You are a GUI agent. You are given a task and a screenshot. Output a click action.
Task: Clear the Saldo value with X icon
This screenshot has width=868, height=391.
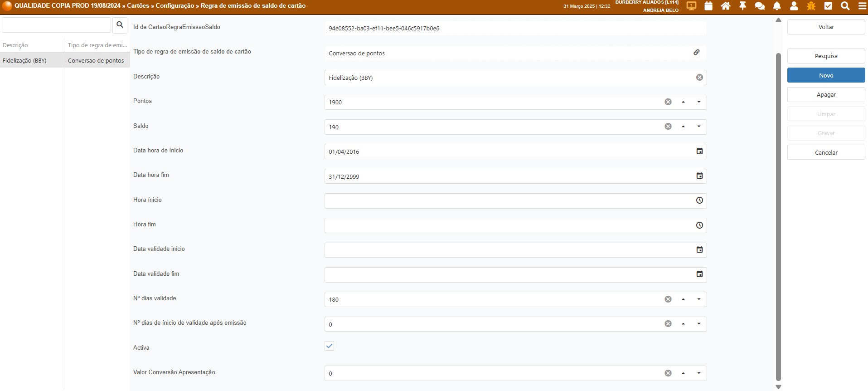point(668,127)
